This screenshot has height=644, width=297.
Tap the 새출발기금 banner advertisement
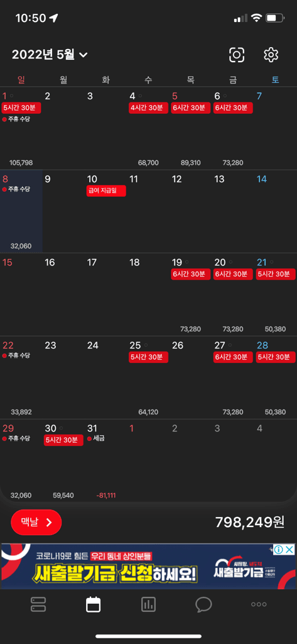click(148, 567)
